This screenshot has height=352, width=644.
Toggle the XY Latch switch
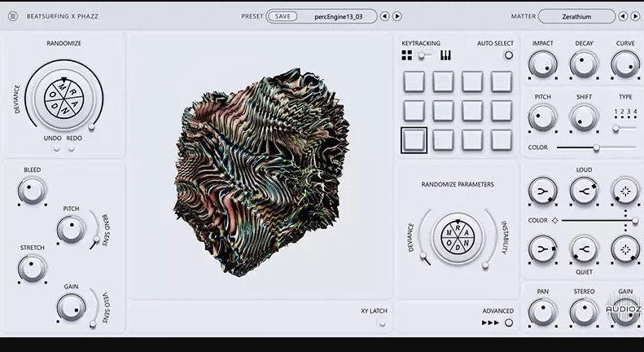(x=382, y=323)
